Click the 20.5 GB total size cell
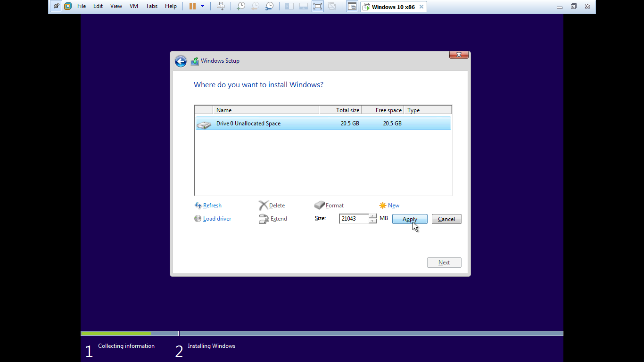Viewport: 644px width, 362px height. [350, 123]
